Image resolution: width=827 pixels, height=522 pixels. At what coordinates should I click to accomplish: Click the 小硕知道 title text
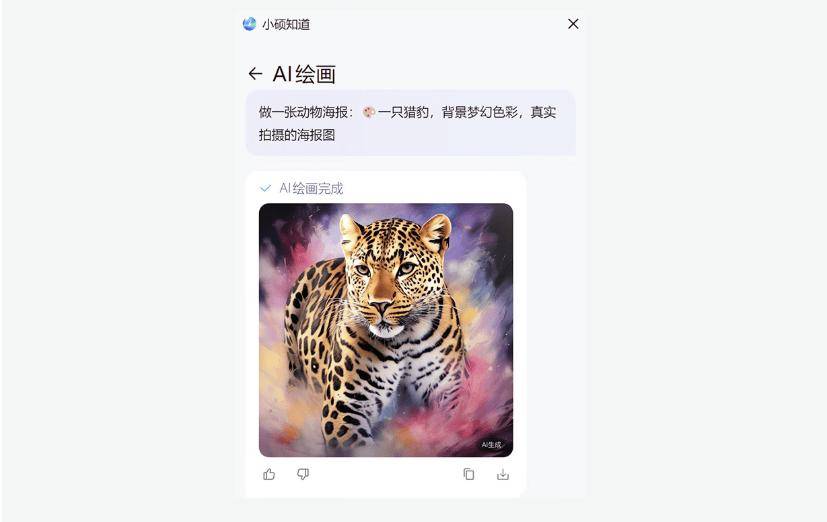tap(286, 24)
